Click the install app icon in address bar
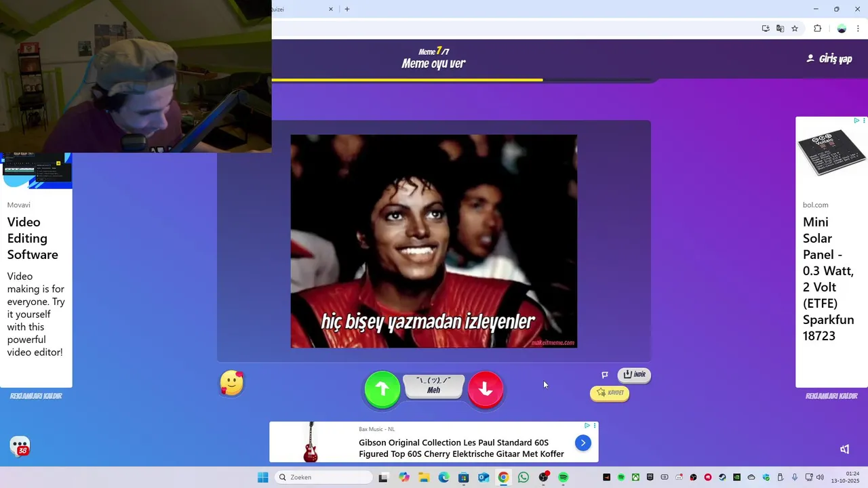This screenshot has width=868, height=488. tap(766, 28)
